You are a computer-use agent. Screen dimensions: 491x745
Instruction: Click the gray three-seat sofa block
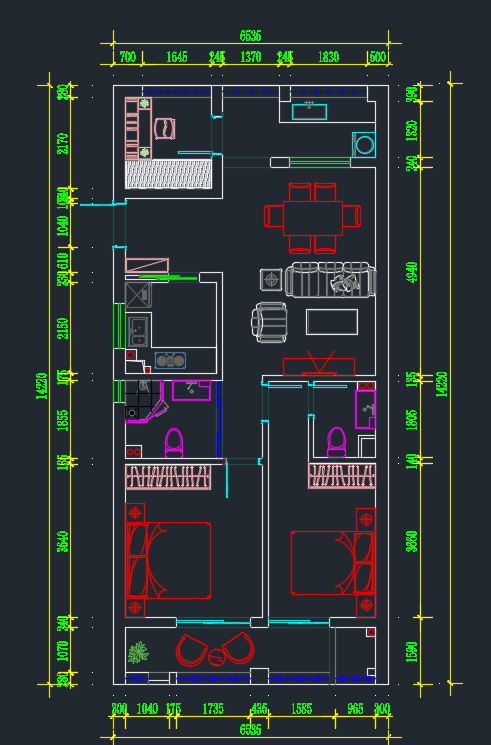(x=331, y=279)
